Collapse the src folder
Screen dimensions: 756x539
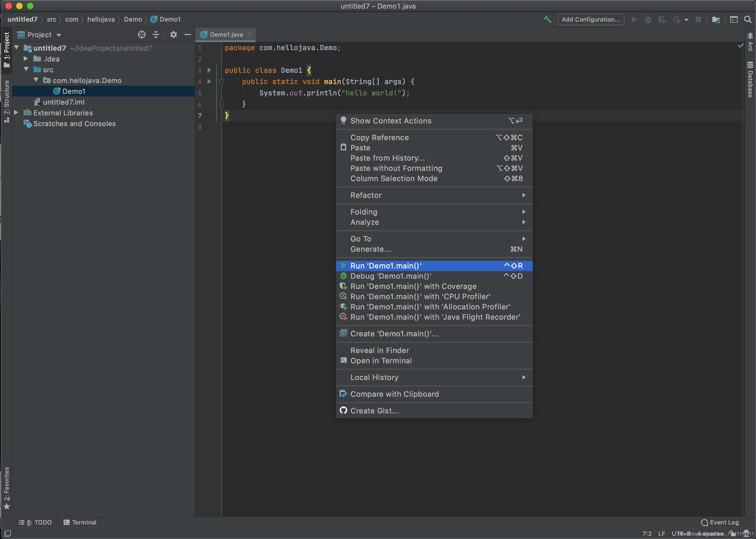click(x=26, y=69)
